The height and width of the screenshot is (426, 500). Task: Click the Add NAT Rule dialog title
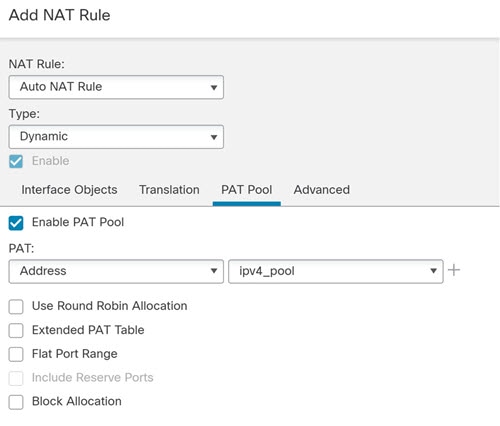click(59, 15)
